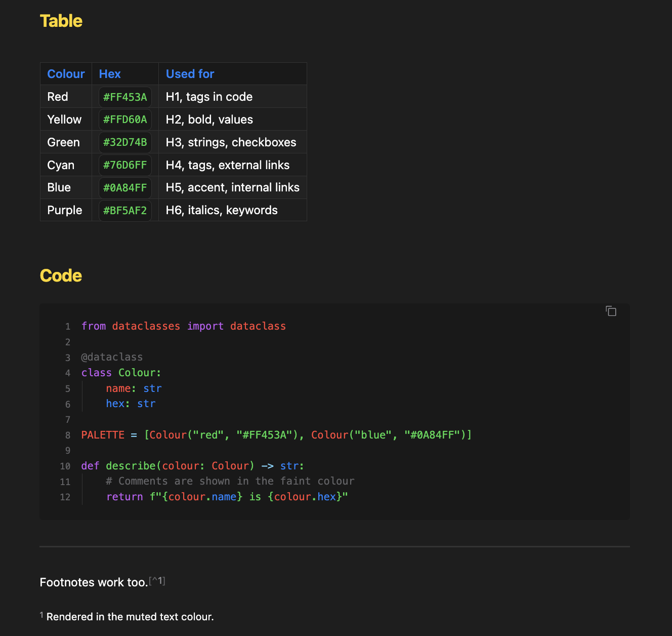Click the 'from dataclasses import dataclass' line
This screenshot has height=636, width=672.
(x=184, y=326)
